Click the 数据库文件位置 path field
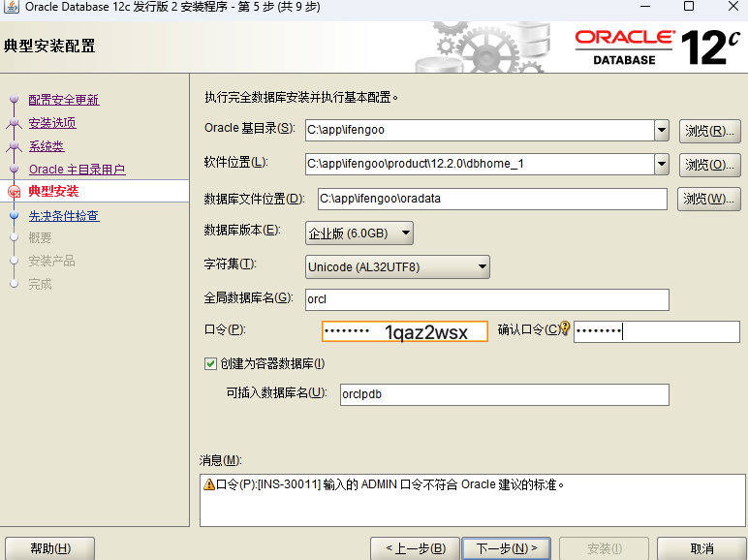Image resolution: width=748 pixels, height=560 pixels. 492,199
